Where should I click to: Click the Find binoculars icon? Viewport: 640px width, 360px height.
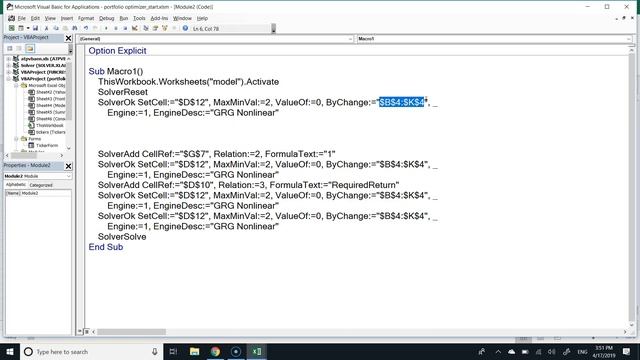(x=74, y=28)
